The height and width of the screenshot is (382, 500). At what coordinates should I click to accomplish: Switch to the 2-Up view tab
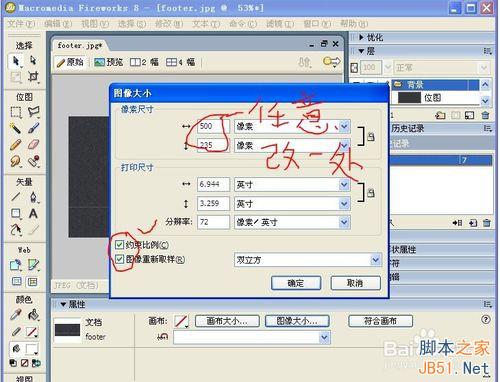click(144, 62)
